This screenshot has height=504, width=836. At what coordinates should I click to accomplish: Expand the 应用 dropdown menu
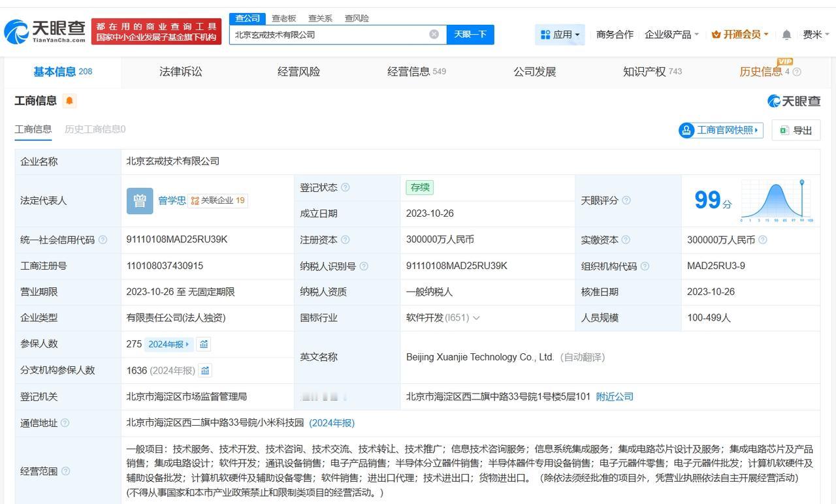pos(560,35)
